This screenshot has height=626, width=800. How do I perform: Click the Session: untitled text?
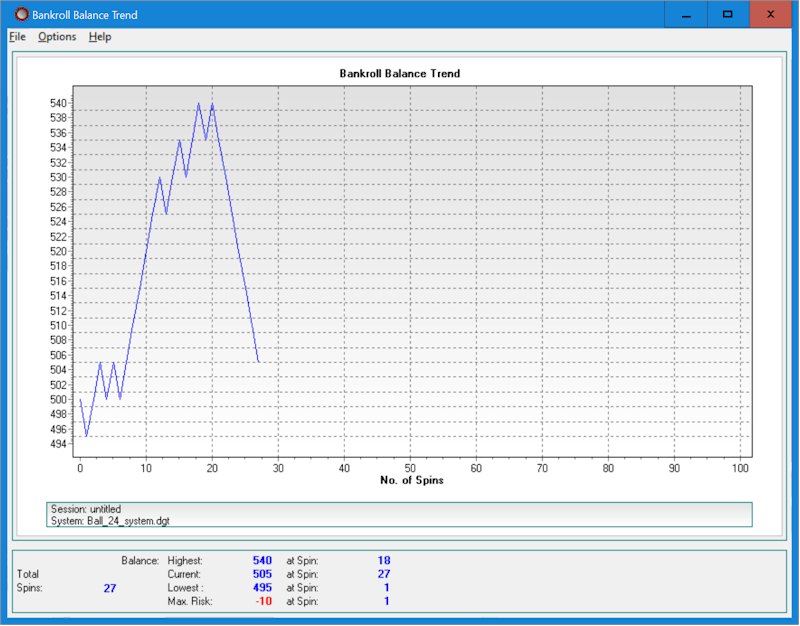(86, 509)
